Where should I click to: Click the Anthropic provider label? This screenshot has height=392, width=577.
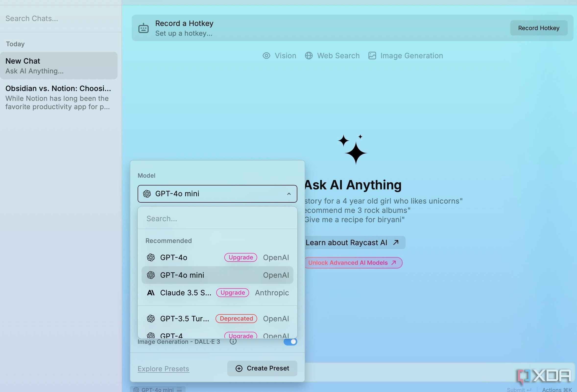click(x=272, y=293)
